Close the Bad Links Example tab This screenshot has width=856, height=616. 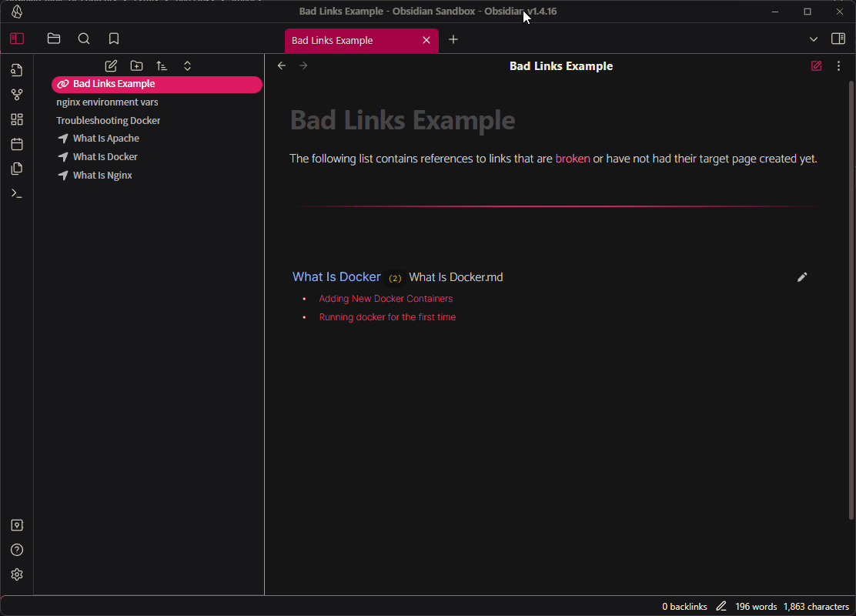pyautogui.click(x=426, y=40)
